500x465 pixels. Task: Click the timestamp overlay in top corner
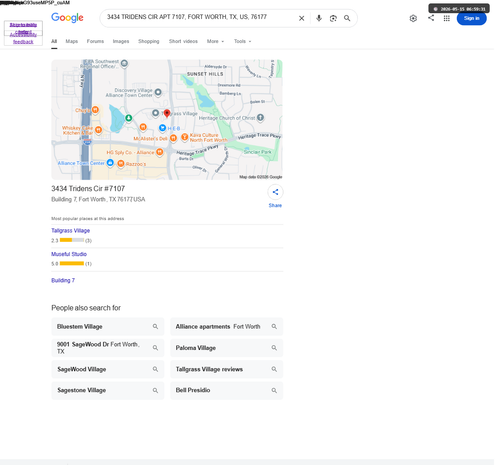pos(459,9)
